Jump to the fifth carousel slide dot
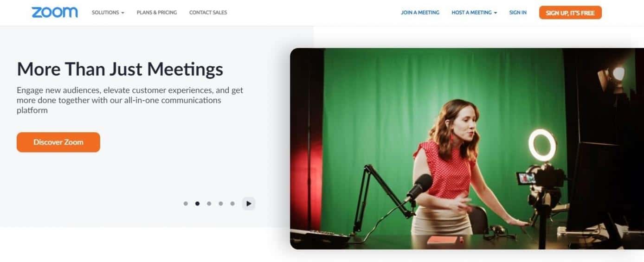 pyautogui.click(x=232, y=204)
